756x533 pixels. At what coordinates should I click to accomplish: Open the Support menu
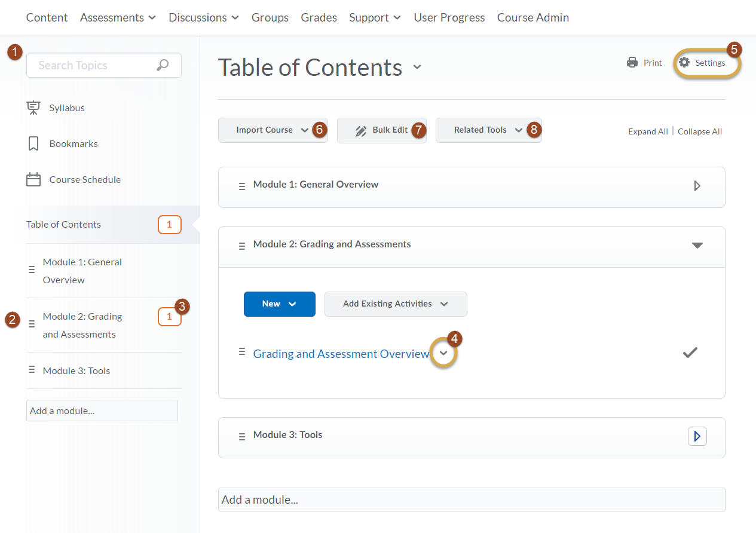pyautogui.click(x=375, y=17)
